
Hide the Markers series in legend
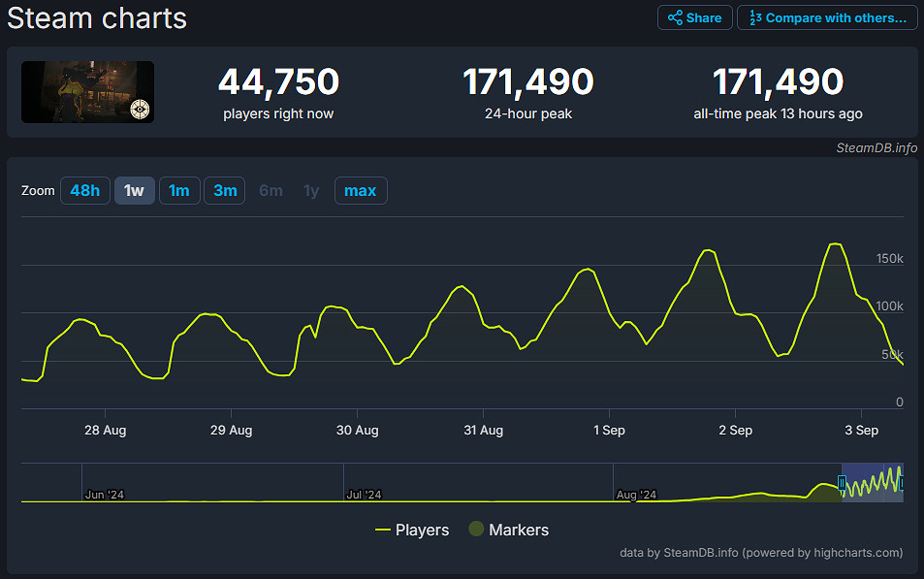click(508, 530)
